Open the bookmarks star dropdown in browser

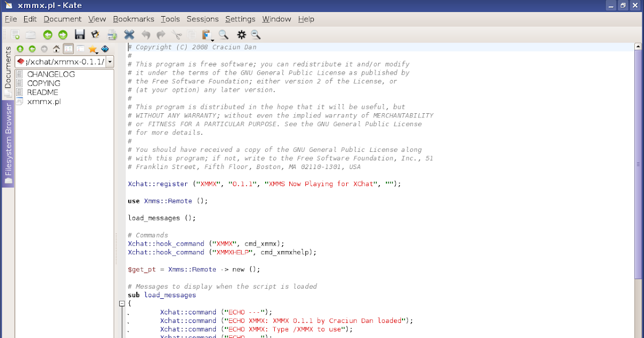coord(93,49)
